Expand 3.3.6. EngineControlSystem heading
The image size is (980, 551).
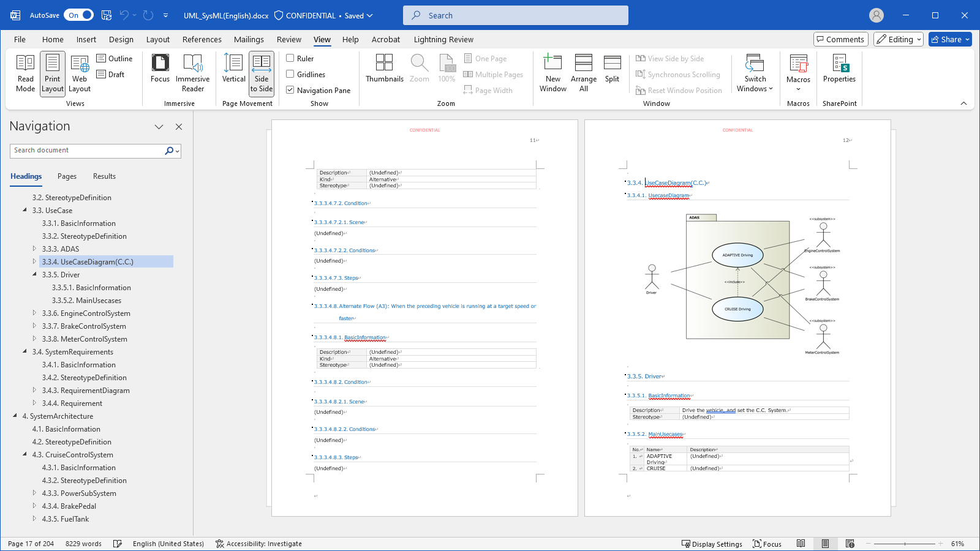[34, 313]
